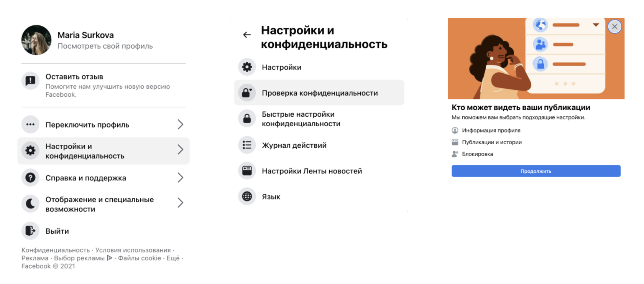644x284 pixels.
Task: Click the privacy illustration banner image
Action: 536,58
